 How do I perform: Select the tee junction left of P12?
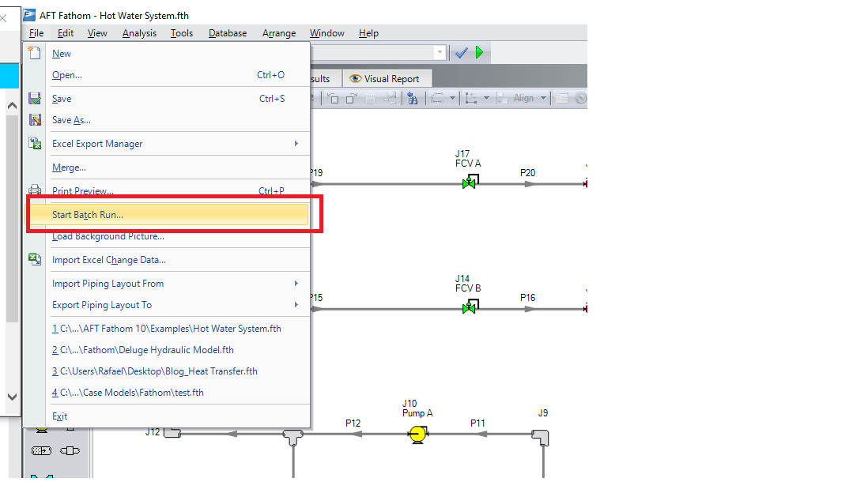pyautogui.click(x=292, y=437)
